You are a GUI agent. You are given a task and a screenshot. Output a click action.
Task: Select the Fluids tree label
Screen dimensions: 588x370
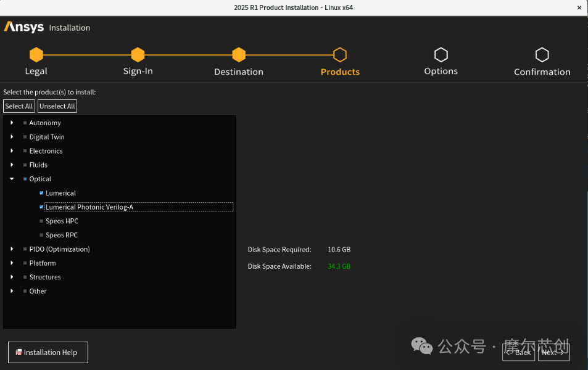[x=38, y=165]
